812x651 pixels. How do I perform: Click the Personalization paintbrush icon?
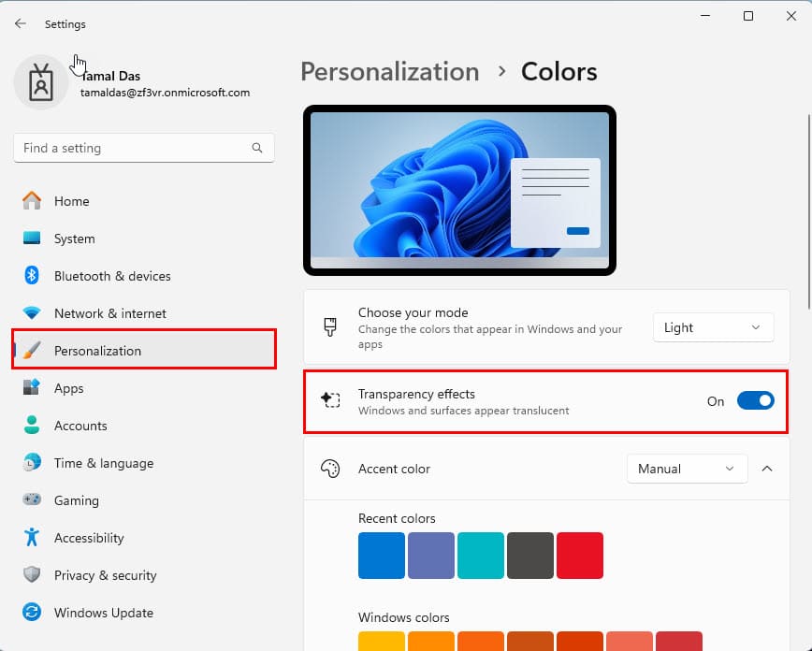32,351
